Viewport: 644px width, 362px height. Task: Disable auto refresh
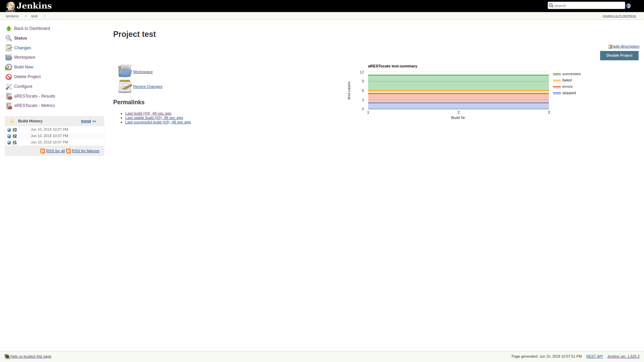click(619, 16)
